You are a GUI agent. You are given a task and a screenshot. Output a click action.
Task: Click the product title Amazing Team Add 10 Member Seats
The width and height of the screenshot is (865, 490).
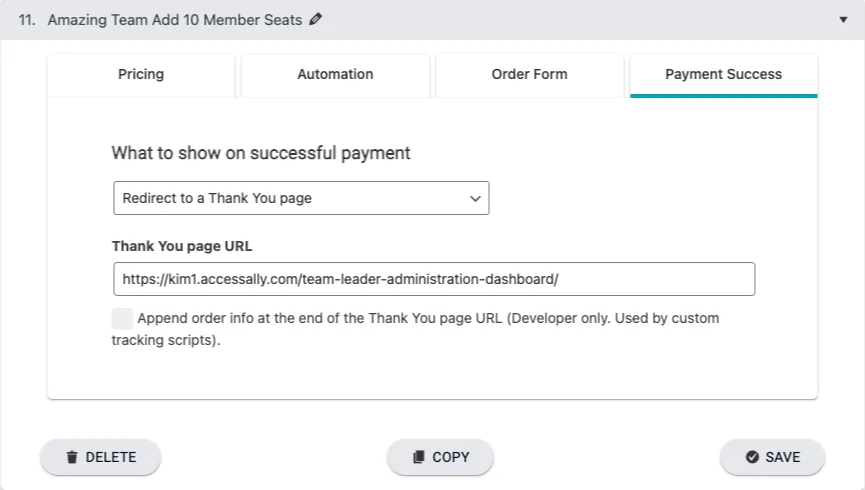pyautogui.click(x=175, y=19)
